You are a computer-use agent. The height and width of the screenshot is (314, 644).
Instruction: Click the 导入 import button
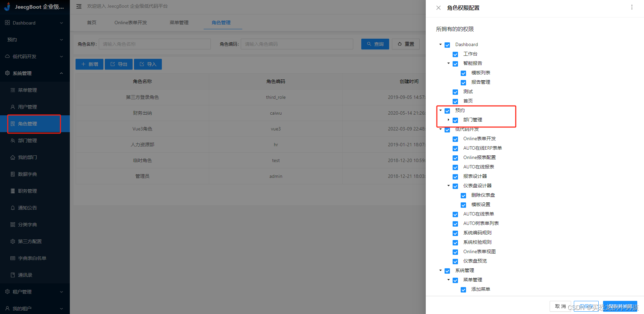pyautogui.click(x=148, y=64)
